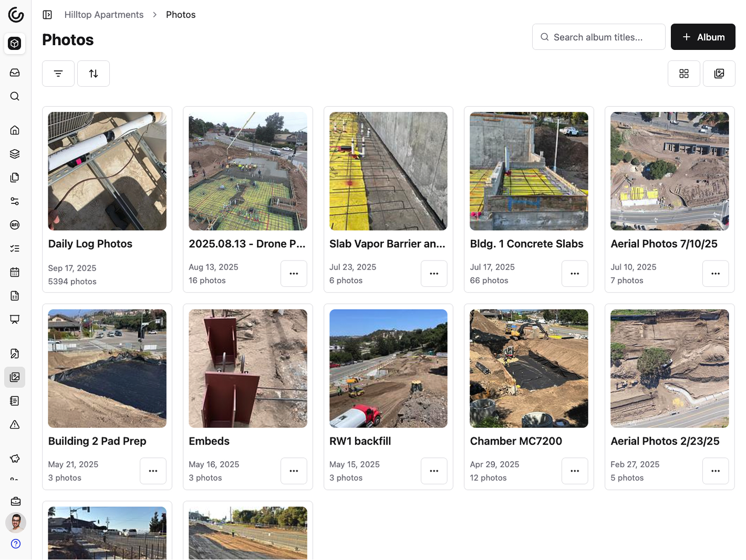
Task: Click the Chamber MC7200 title text
Action: point(516,441)
